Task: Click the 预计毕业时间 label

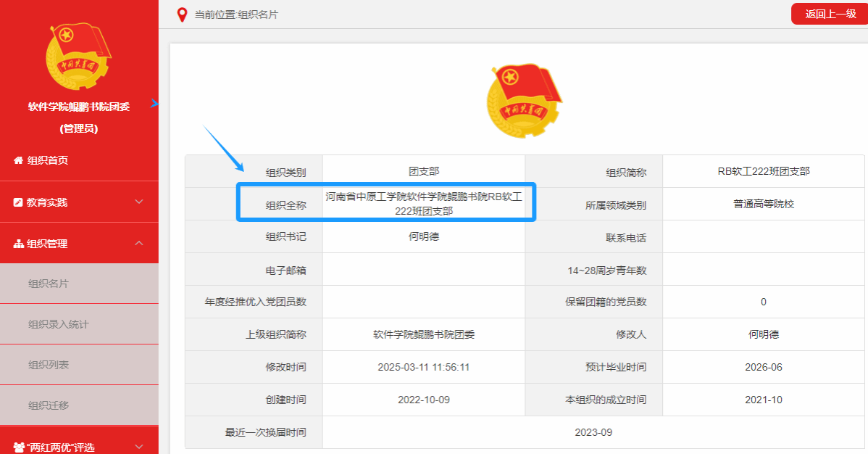Action: 616,367
